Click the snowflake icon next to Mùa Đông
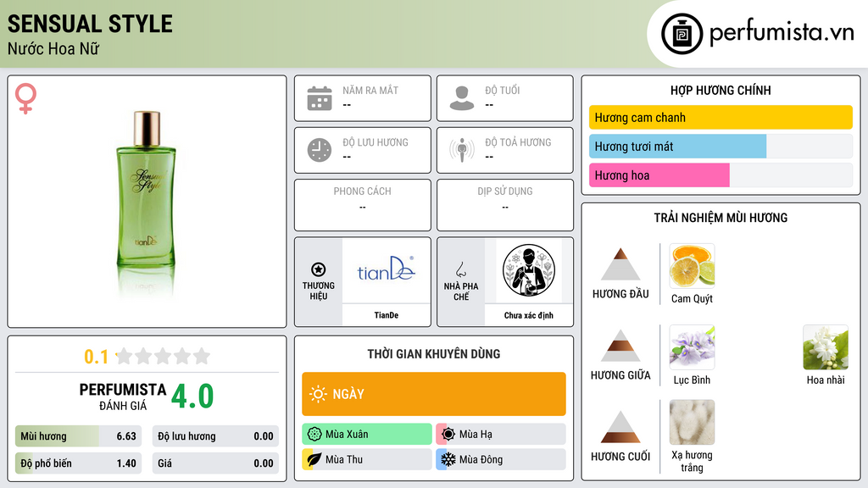Viewport: 868px width, 488px height. point(448,459)
